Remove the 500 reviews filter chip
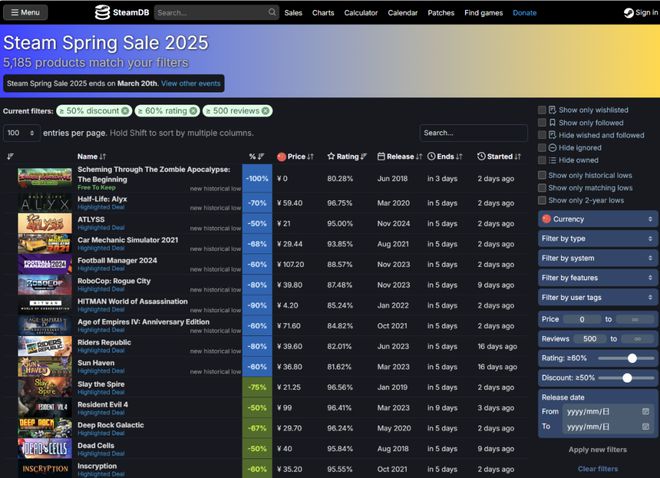660x478 pixels. click(x=265, y=111)
